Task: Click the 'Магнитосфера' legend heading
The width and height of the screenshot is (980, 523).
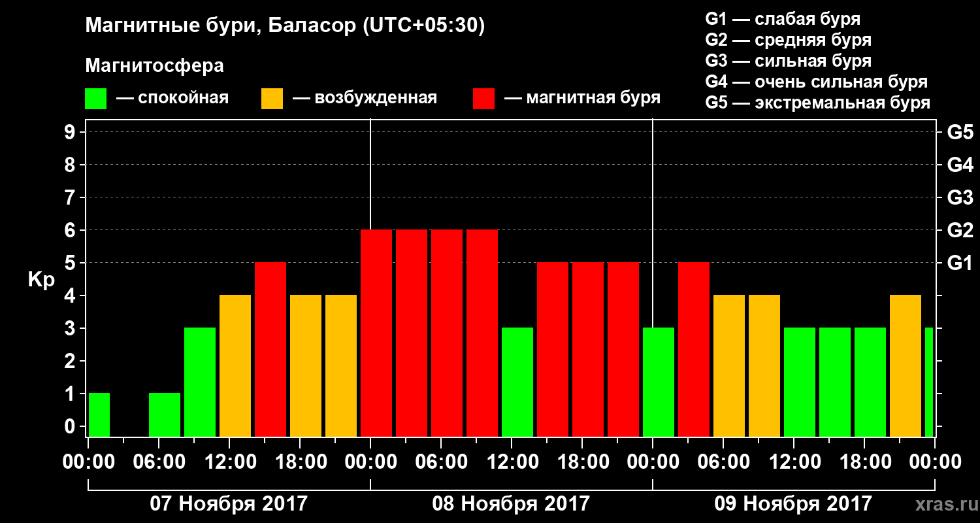Action: pyautogui.click(x=154, y=66)
